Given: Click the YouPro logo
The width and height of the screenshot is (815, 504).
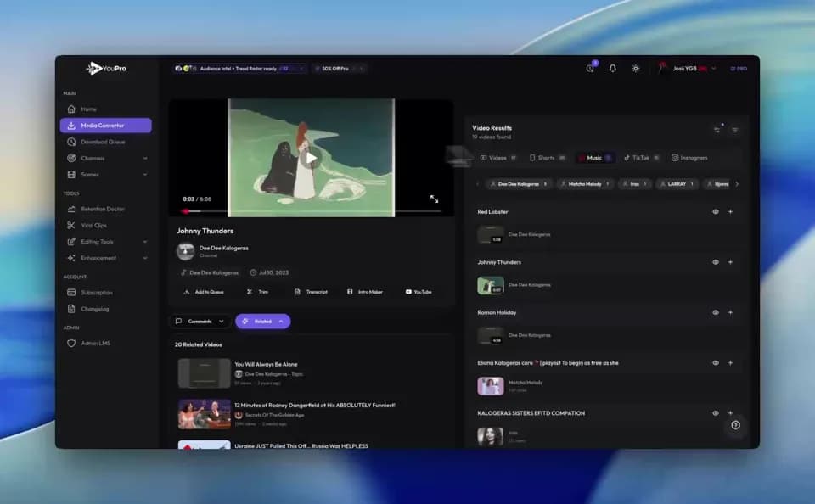Looking at the screenshot, I should pyautogui.click(x=107, y=68).
